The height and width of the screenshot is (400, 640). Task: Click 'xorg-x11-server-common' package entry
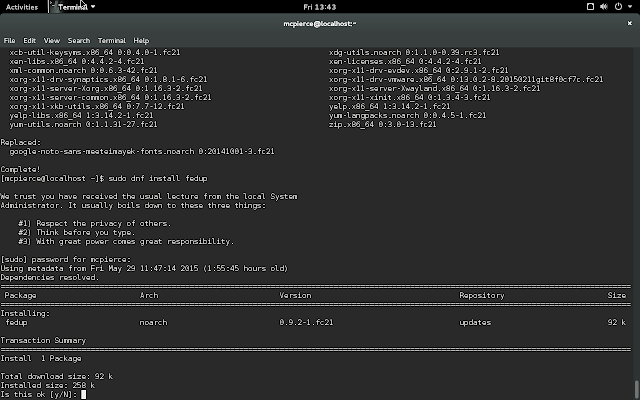110,97
